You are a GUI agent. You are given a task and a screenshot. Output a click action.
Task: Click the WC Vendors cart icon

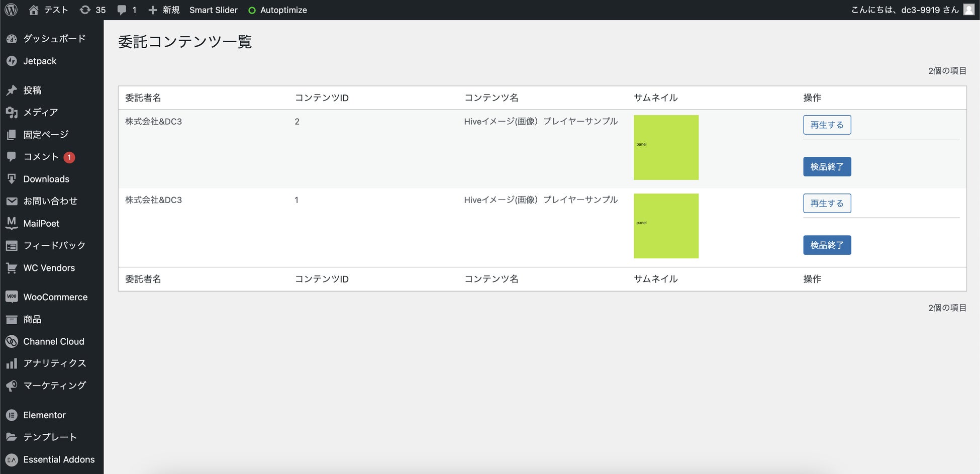tap(12, 268)
